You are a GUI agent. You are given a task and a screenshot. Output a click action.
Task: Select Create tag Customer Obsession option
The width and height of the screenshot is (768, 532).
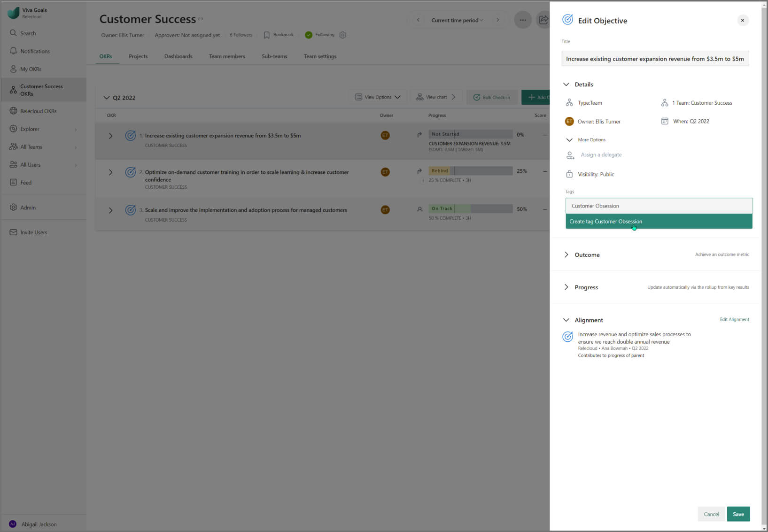click(659, 222)
